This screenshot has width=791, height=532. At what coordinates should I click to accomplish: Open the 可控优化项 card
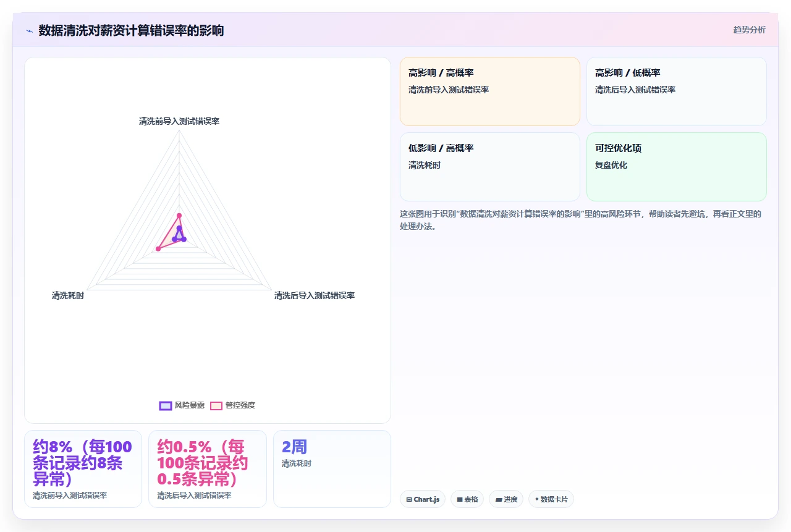(x=677, y=167)
